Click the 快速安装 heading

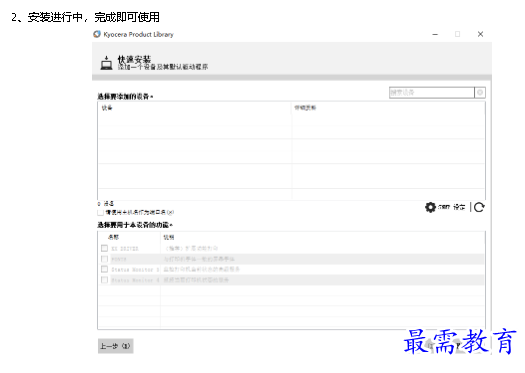point(134,59)
